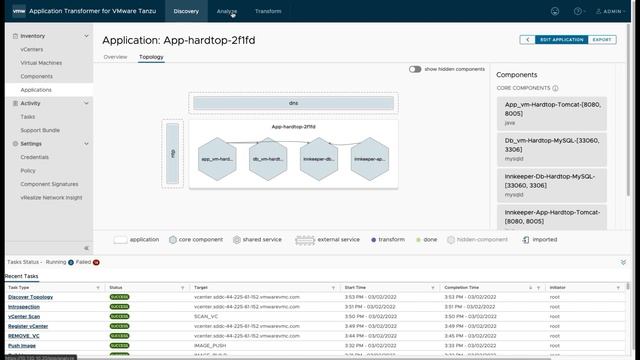
Task: Go to Components in sidebar
Action: click(x=36, y=76)
